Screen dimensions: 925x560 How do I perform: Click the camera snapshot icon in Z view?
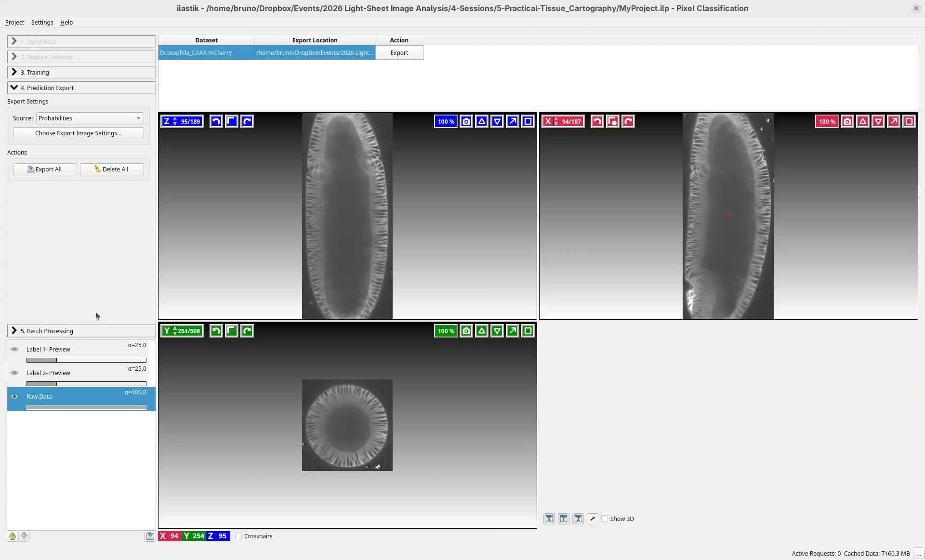[466, 121]
